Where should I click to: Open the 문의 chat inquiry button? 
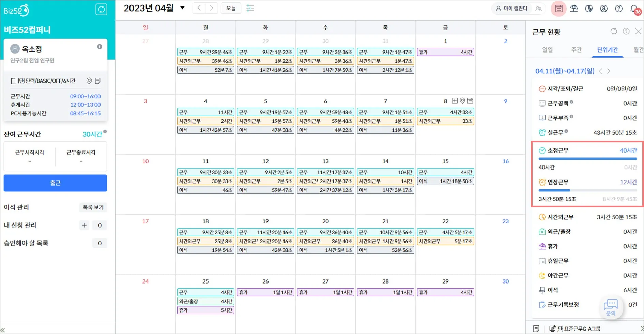[611, 307]
